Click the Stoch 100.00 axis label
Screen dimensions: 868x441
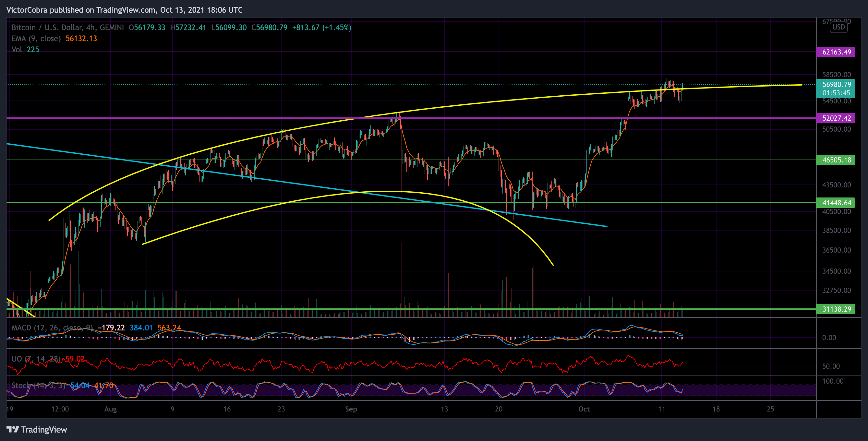(x=833, y=381)
